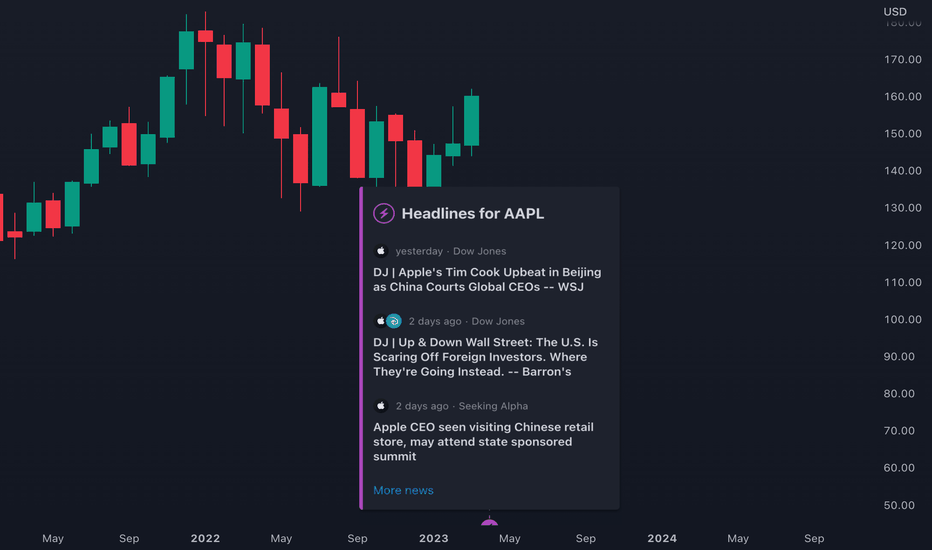Open Tim Cook Upbeat in Beijing headline

click(487, 279)
